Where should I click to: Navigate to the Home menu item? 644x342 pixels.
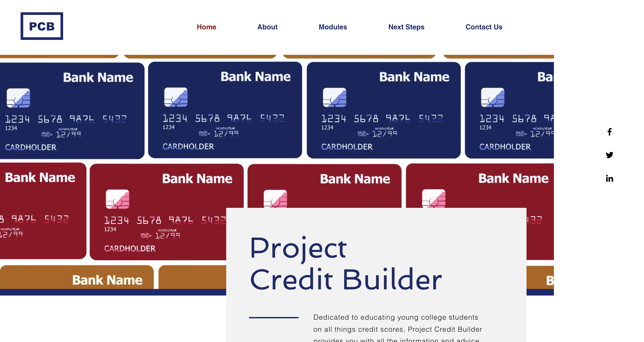pyautogui.click(x=206, y=27)
